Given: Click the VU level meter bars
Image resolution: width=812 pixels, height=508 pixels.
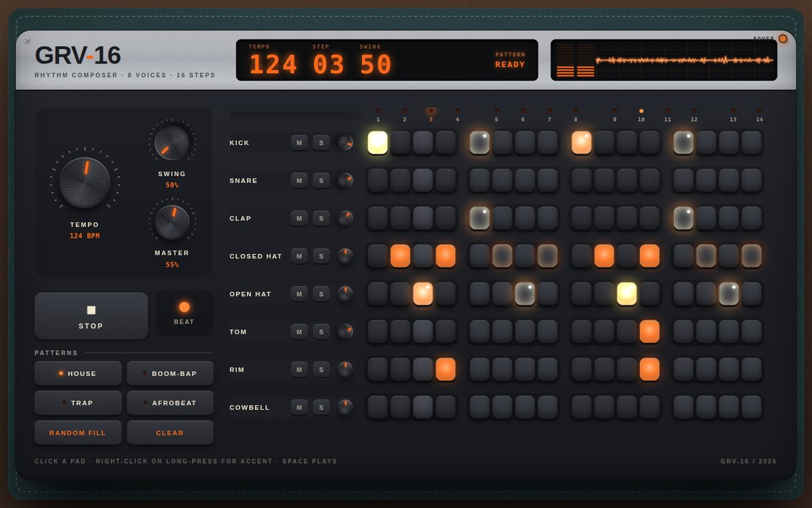Looking at the screenshot, I should pos(575,60).
